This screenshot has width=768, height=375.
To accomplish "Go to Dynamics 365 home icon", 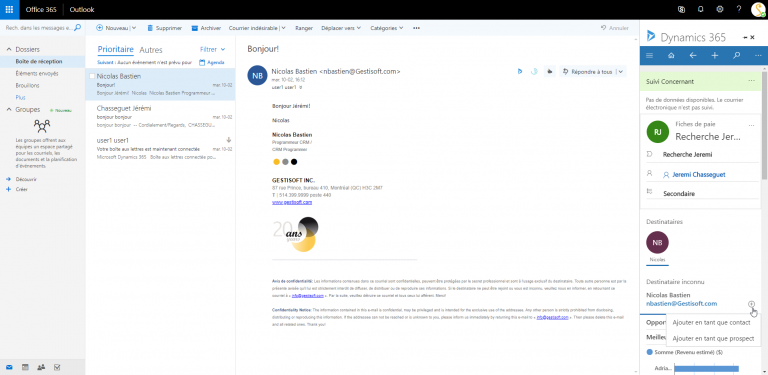I will click(x=671, y=55).
